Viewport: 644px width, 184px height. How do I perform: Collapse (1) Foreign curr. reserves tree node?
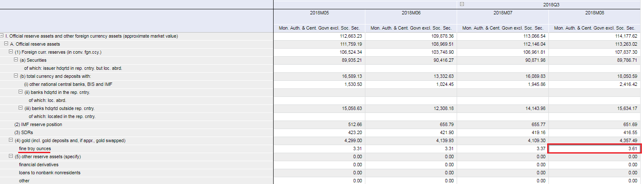[x=11, y=52]
